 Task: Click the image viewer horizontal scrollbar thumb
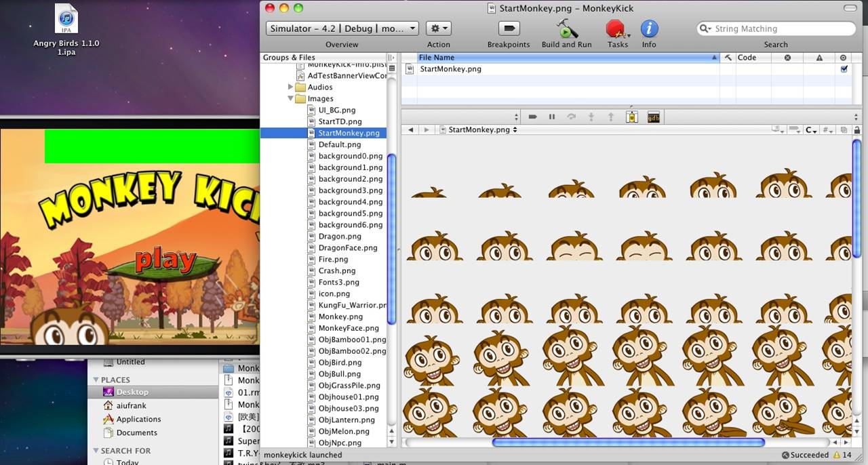629,443
